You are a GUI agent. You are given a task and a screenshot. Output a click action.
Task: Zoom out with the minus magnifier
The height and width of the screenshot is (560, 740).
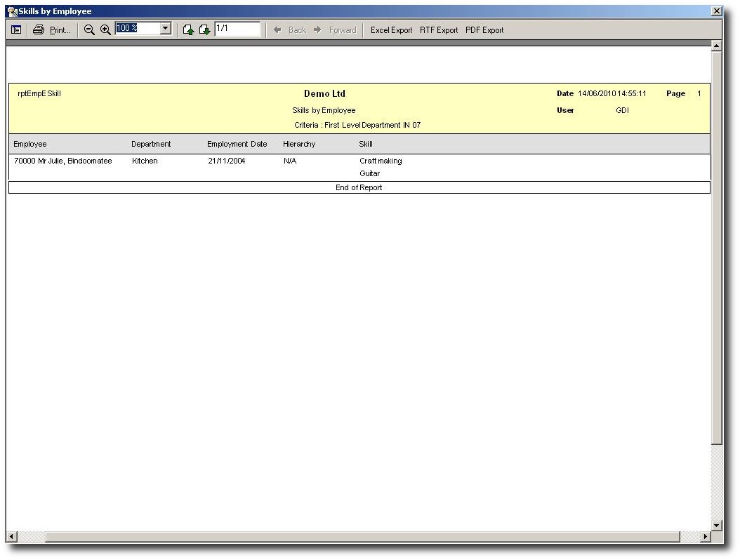[89, 30]
